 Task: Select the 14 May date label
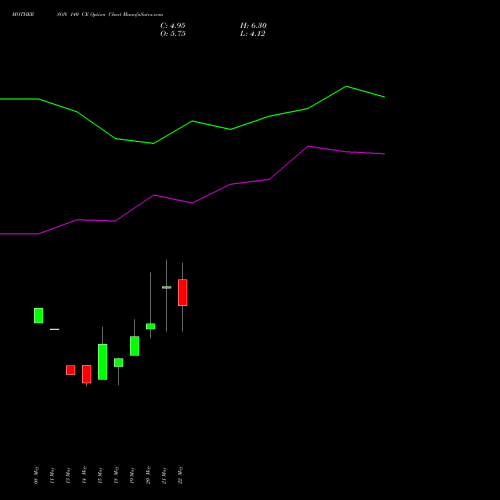84,475
